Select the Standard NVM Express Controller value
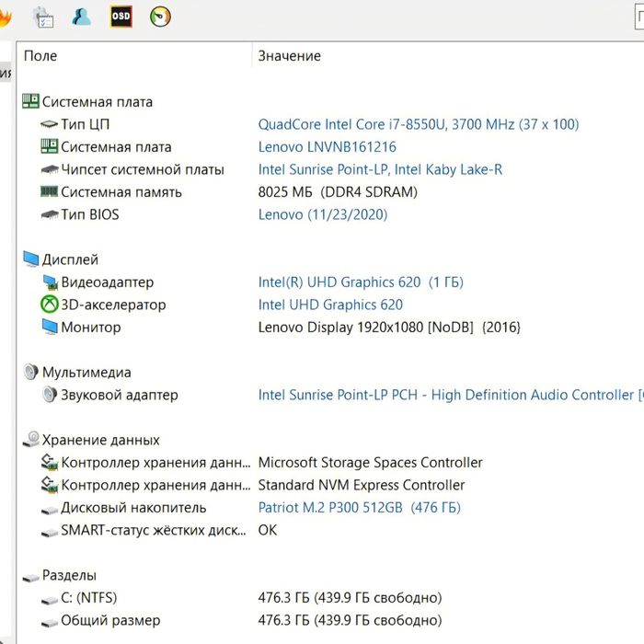This screenshot has width=644, height=644. (361, 485)
